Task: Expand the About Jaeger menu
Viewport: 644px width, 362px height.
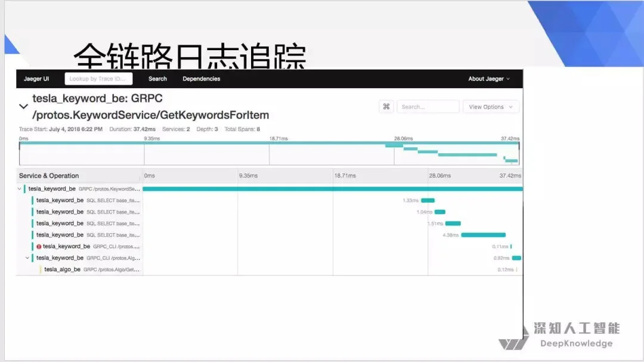Action: click(489, 79)
